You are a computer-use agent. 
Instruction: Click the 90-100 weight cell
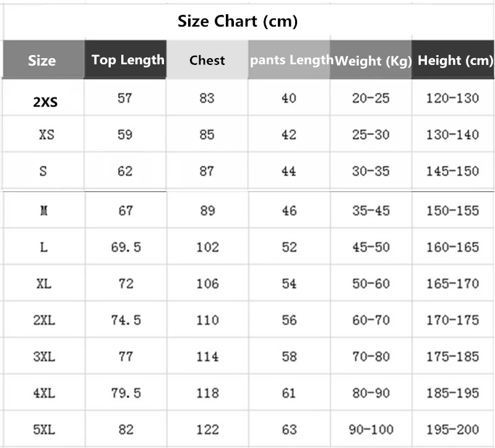(371, 429)
